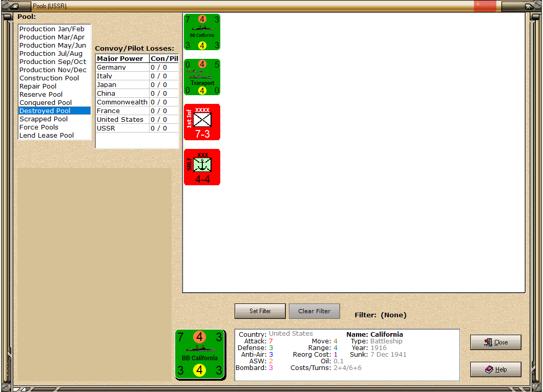Select the highlighted Destroyed Pool entry

coord(54,111)
